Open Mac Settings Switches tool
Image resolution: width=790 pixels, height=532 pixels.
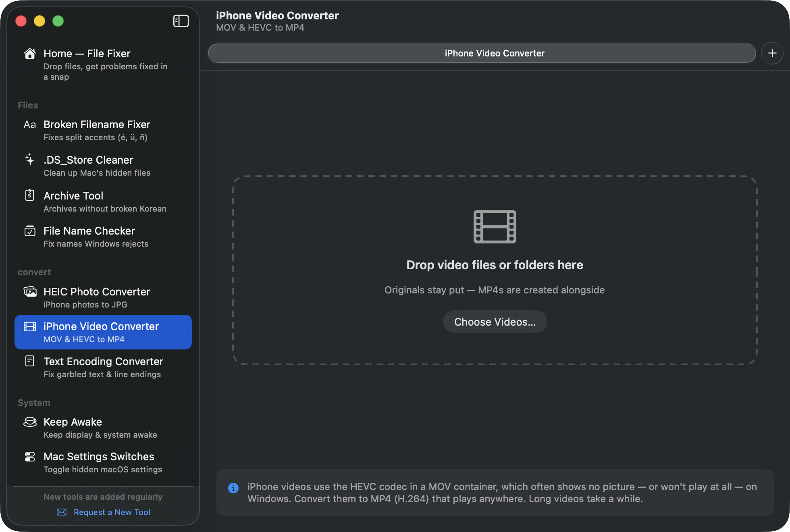point(103,463)
